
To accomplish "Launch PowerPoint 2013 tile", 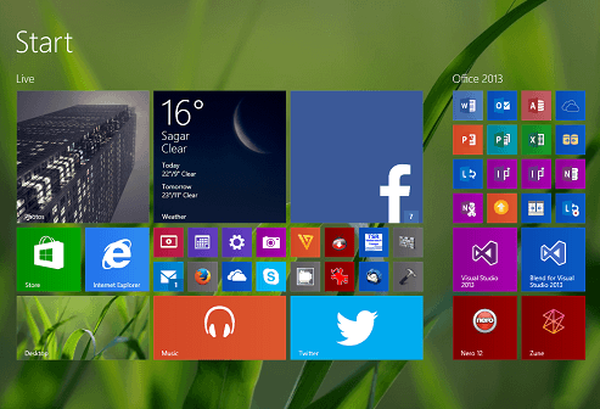I will coord(468,140).
